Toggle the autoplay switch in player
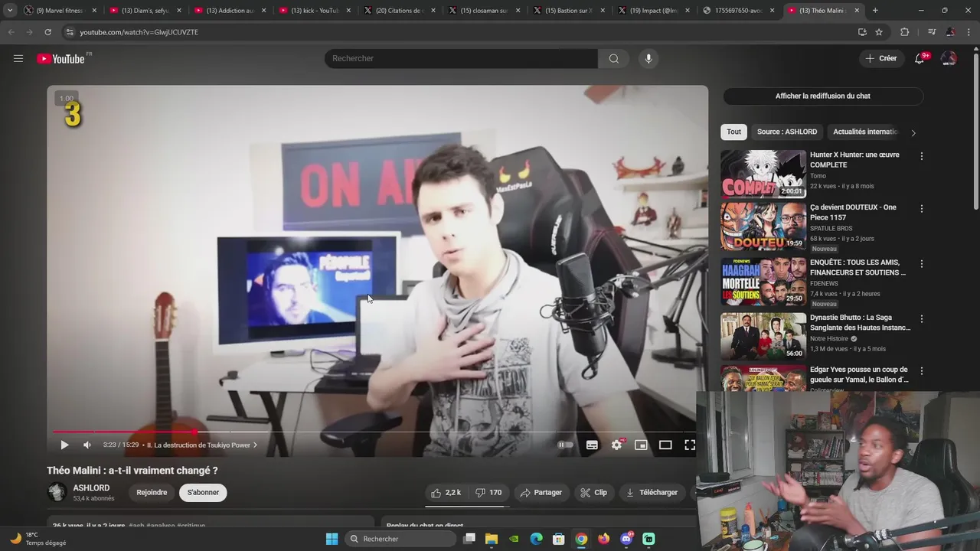The image size is (980, 551). coord(565,445)
